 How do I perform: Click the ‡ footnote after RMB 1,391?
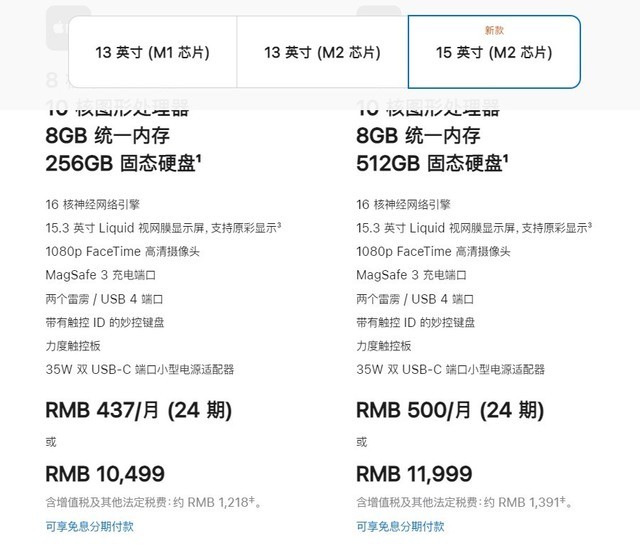(x=566, y=499)
